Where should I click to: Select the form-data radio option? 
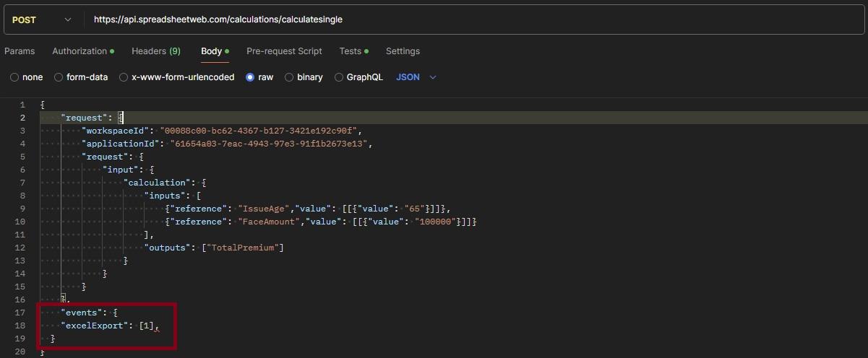pos(81,77)
